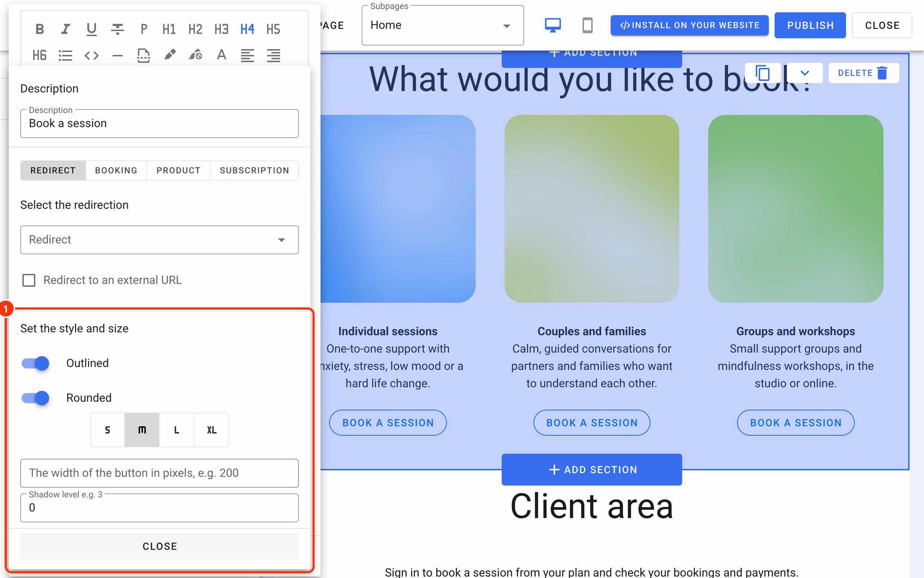Image resolution: width=924 pixels, height=578 pixels.
Task: Select button size S
Action: click(108, 430)
